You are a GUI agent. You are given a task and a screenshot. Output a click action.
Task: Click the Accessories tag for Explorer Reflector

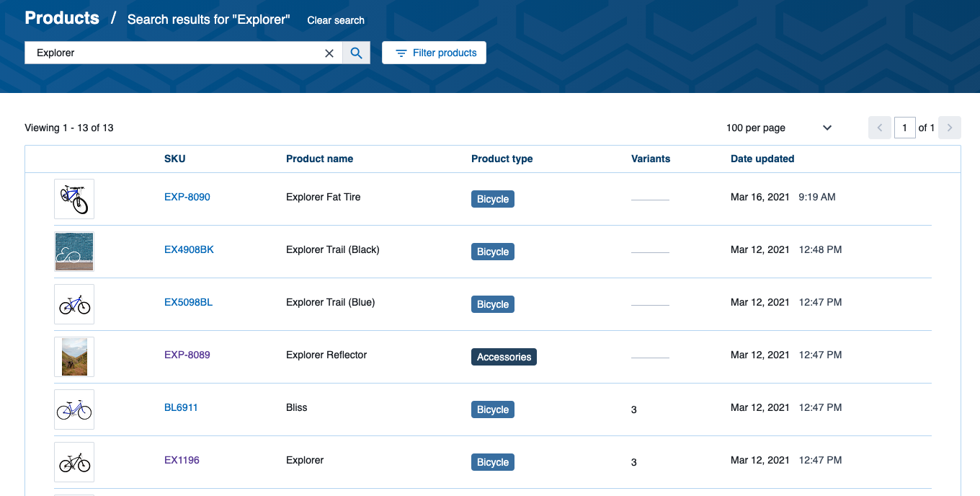point(504,357)
